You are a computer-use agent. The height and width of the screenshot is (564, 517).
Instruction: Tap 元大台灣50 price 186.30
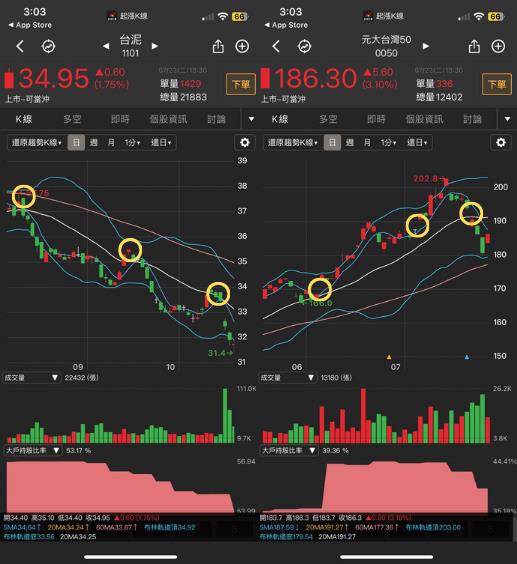click(316, 78)
